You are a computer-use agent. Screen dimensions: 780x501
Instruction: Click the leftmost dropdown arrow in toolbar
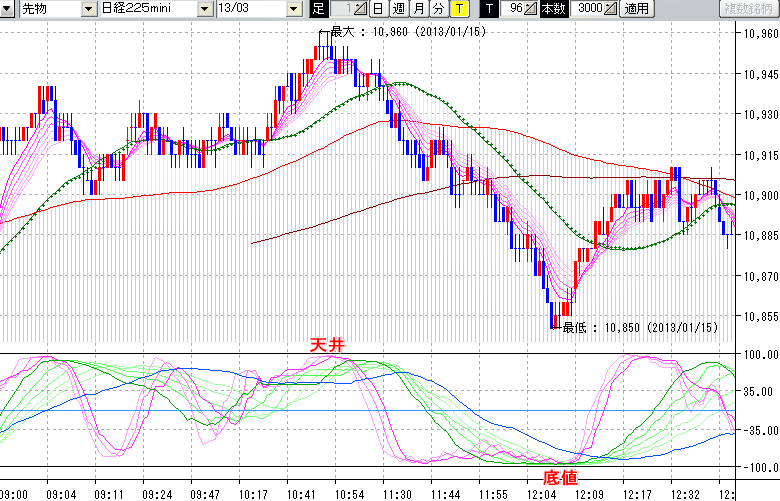pos(7,9)
